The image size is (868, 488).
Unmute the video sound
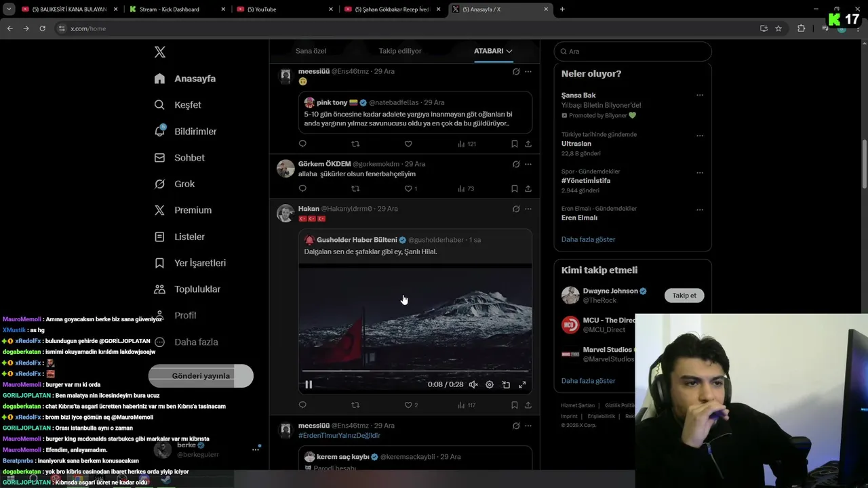coord(473,384)
